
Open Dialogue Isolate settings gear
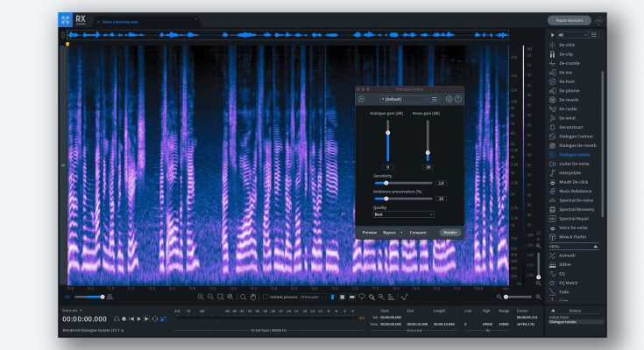tap(449, 99)
